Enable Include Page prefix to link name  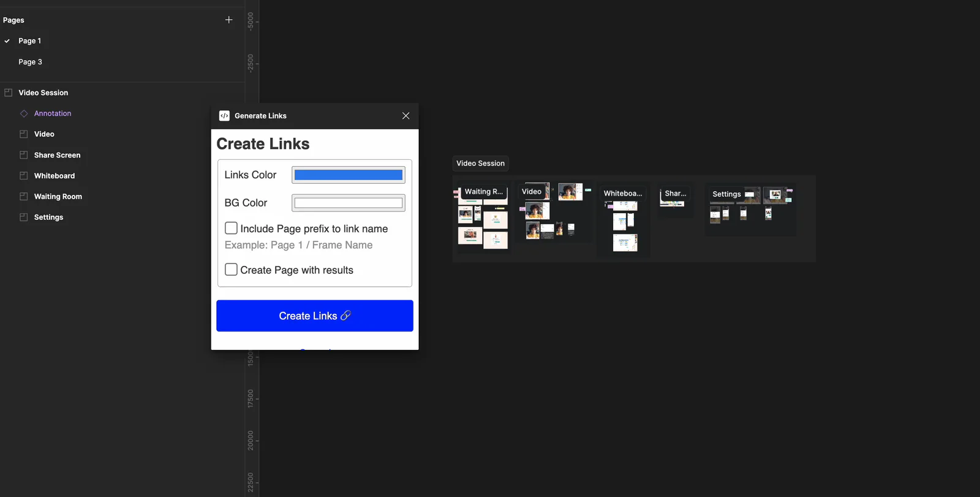tap(231, 228)
